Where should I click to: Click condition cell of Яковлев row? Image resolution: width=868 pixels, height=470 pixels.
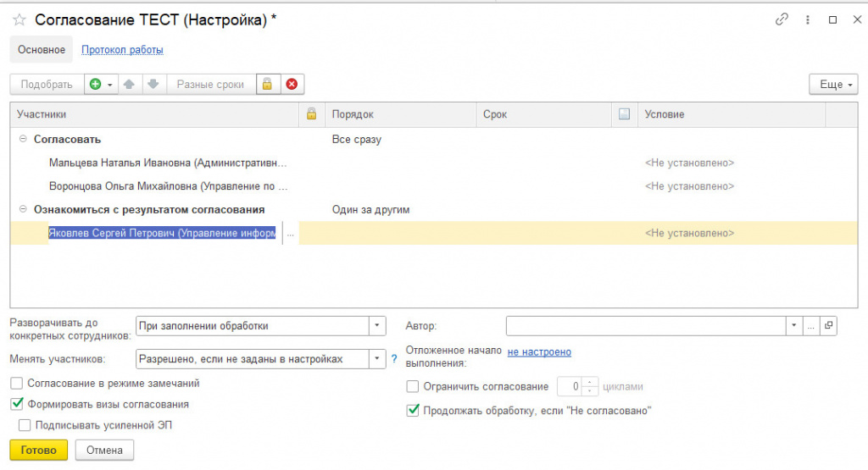690,234
